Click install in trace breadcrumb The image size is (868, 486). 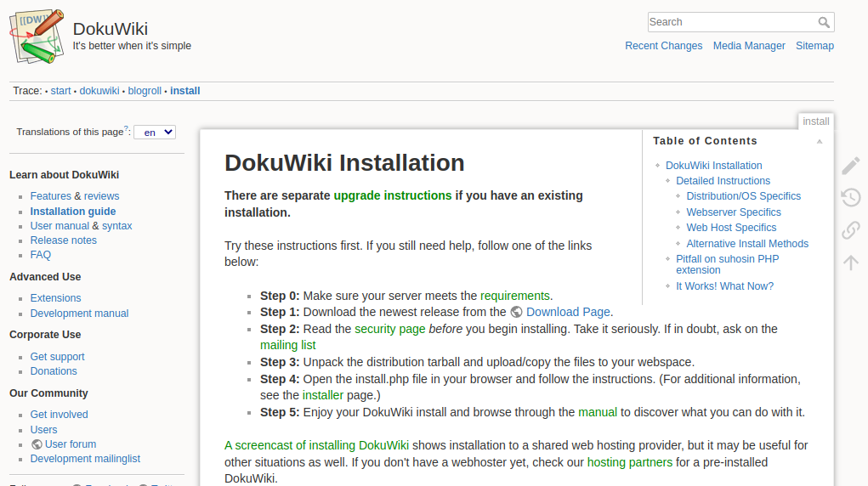[184, 91]
